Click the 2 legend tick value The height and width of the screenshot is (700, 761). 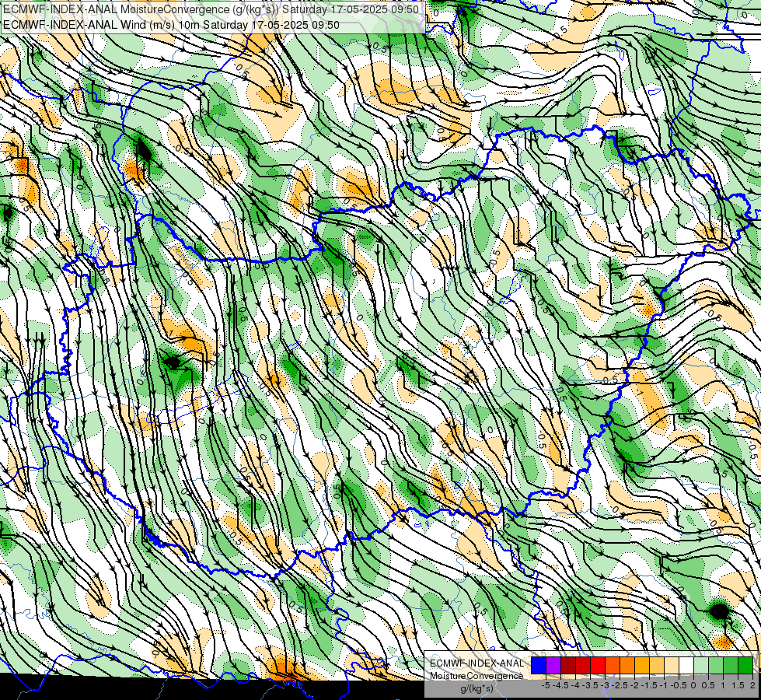(752, 685)
